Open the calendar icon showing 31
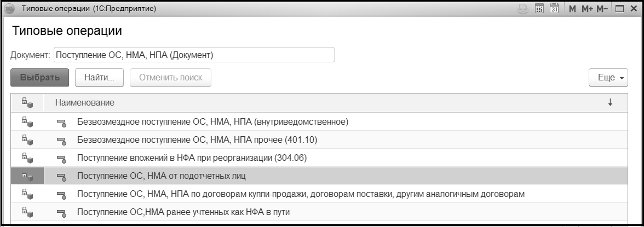The image size is (644, 227). pos(554,9)
